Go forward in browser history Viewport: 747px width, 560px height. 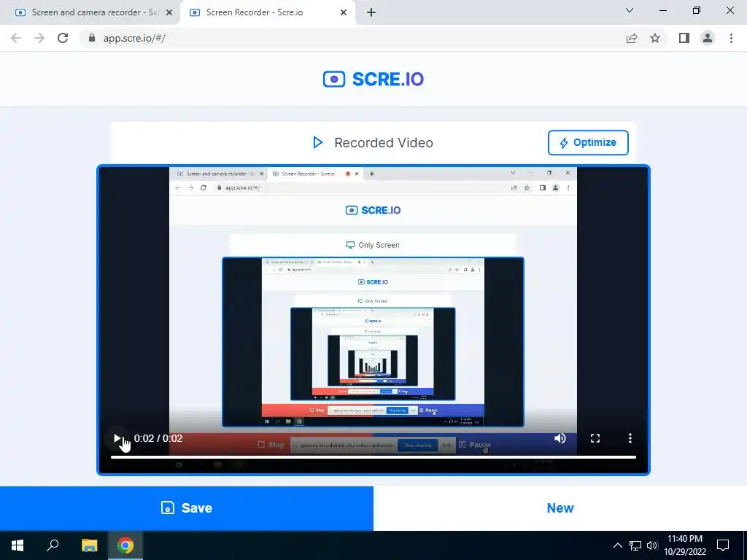pos(39,38)
